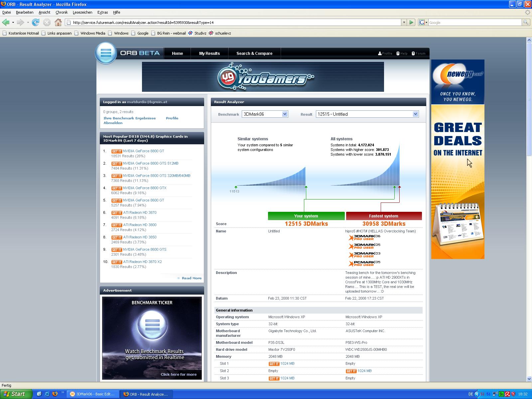Viewport: 532px width, 399px height.
Task: Reload the page with the refresh icon
Action: (x=36, y=22)
